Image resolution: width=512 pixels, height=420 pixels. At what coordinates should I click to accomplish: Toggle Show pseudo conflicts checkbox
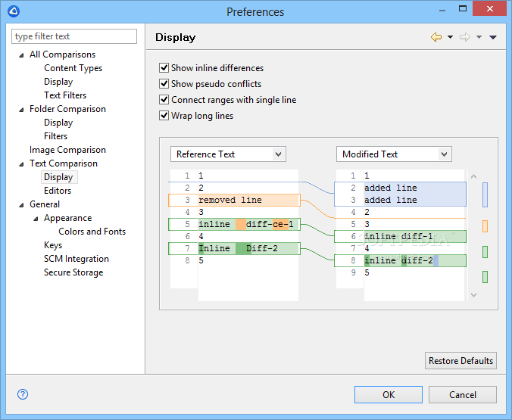point(164,84)
